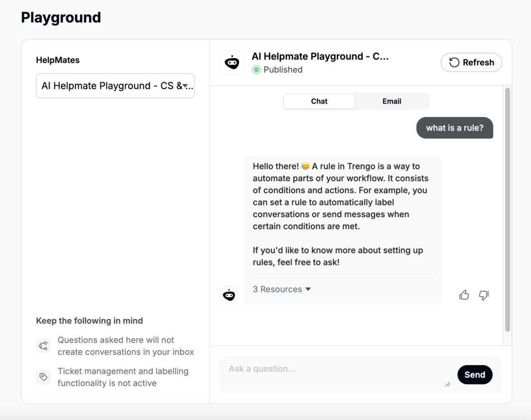Image resolution: width=531 pixels, height=420 pixels.
Task: Click the robot avatar beside the reply
Action: pos(229,295)
